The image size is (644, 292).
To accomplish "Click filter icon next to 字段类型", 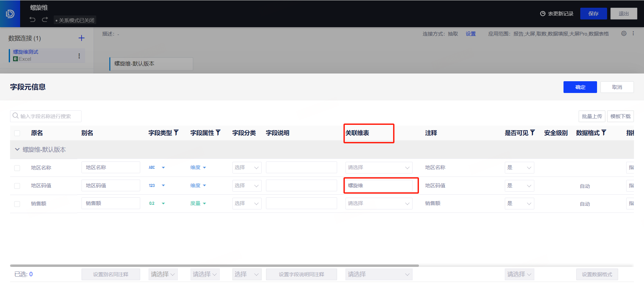I will click(176, 133).
